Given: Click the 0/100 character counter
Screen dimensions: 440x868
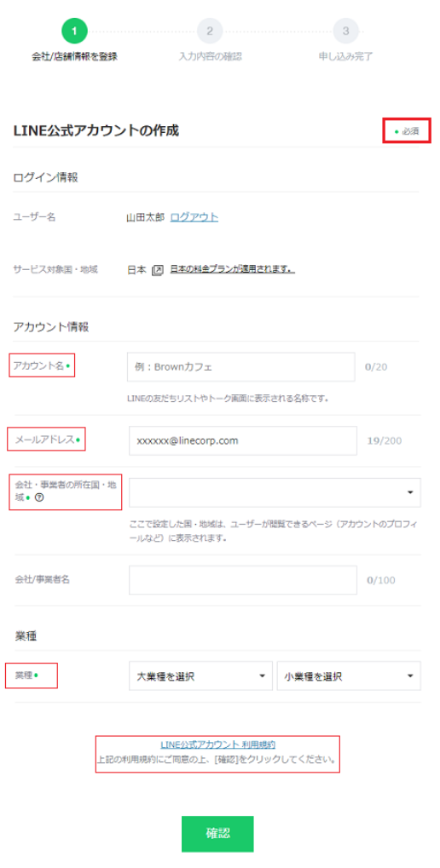Looking at the screenshot, I should pyautogui.click(x=381, y=580).
